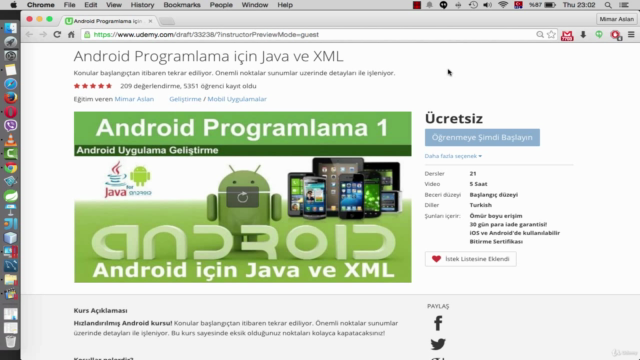The height and width of the screenshot is (360, 640).
Task: Open Spotlight search in menu bar
Action: [x=608, y=5]
